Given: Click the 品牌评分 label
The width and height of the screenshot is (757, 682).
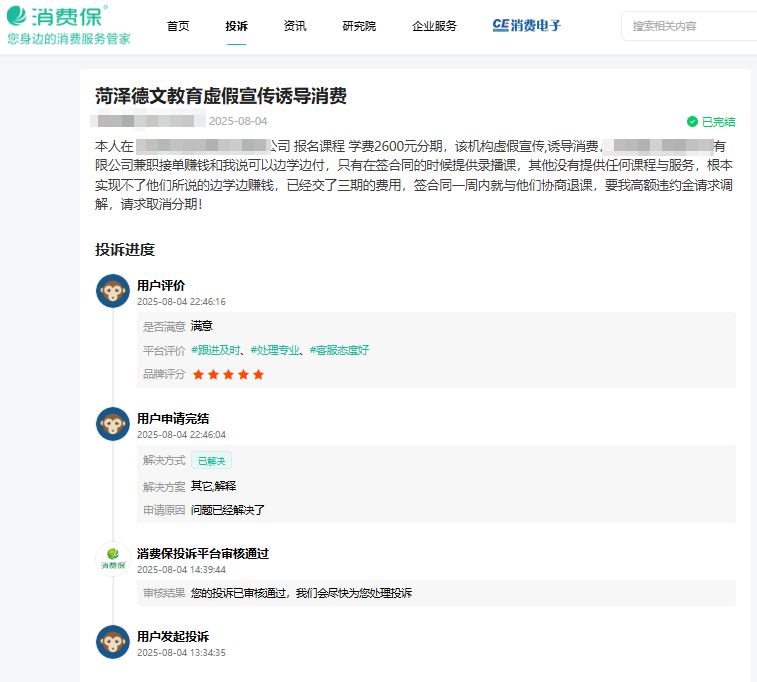Looking at the screenshot, I should [164, 374].
